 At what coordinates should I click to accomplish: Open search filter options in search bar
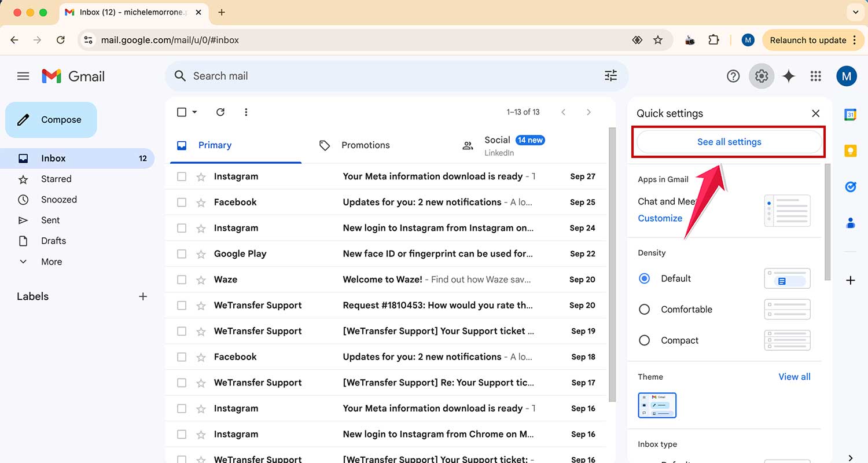tap(610, 76)
